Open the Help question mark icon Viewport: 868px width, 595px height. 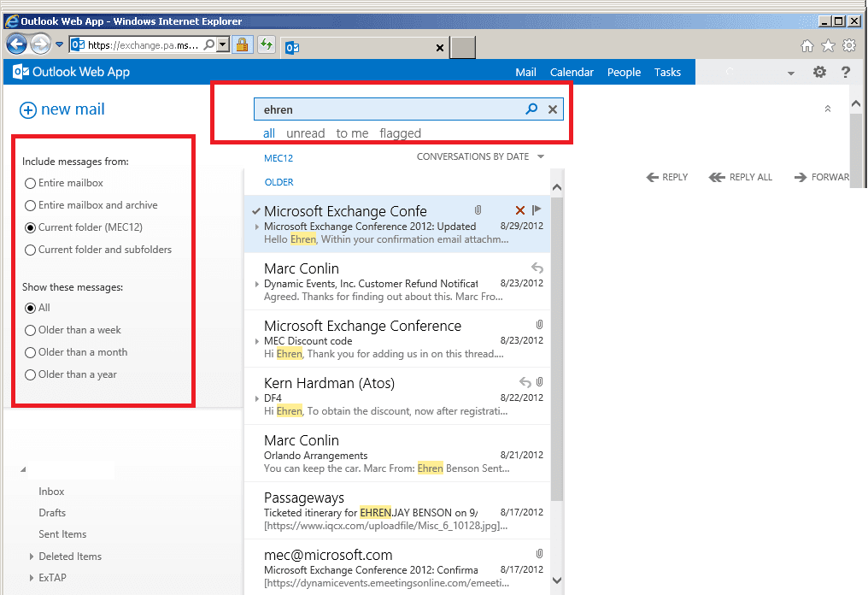845,72
